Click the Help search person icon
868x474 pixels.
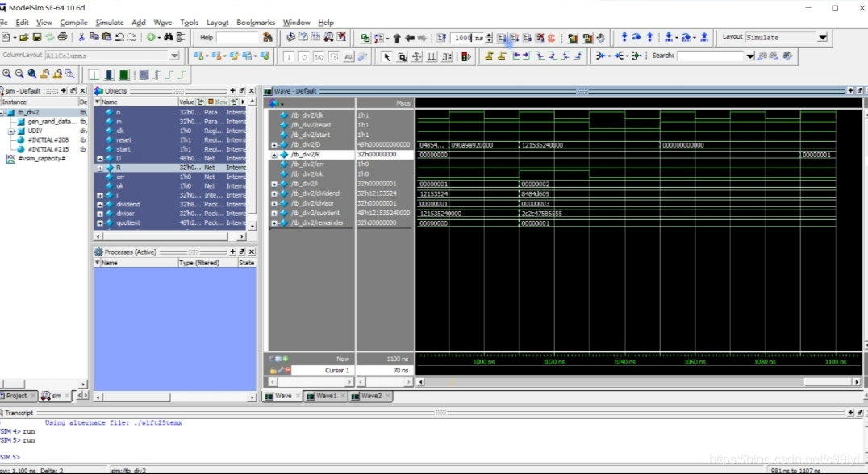click(268, 37)
